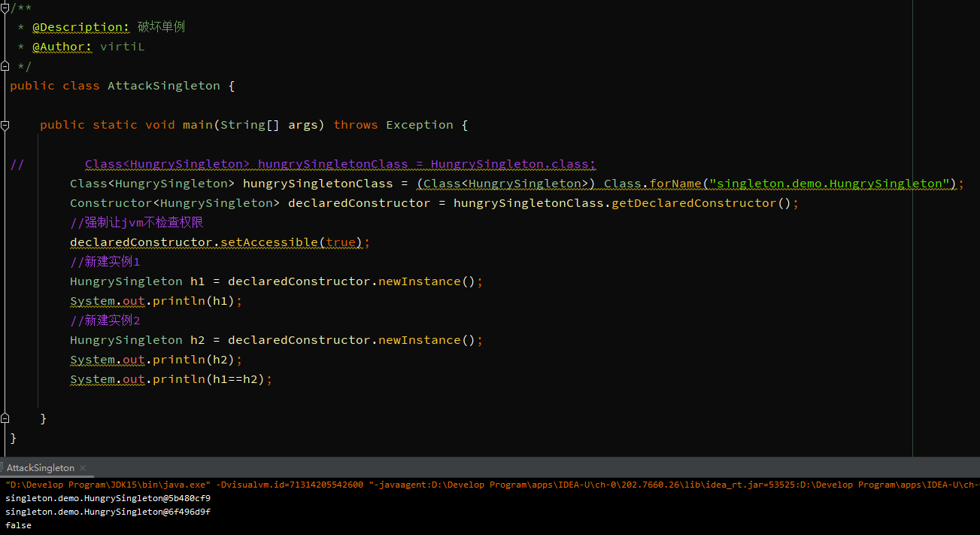Click console output HungrySingleton@6f496d9f
980x535 pixels.
pos(108,512)
